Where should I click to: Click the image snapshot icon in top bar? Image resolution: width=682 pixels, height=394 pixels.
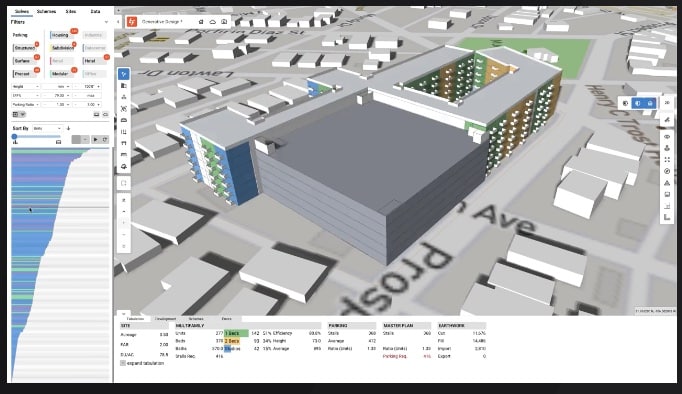click(x=224, y=21)
